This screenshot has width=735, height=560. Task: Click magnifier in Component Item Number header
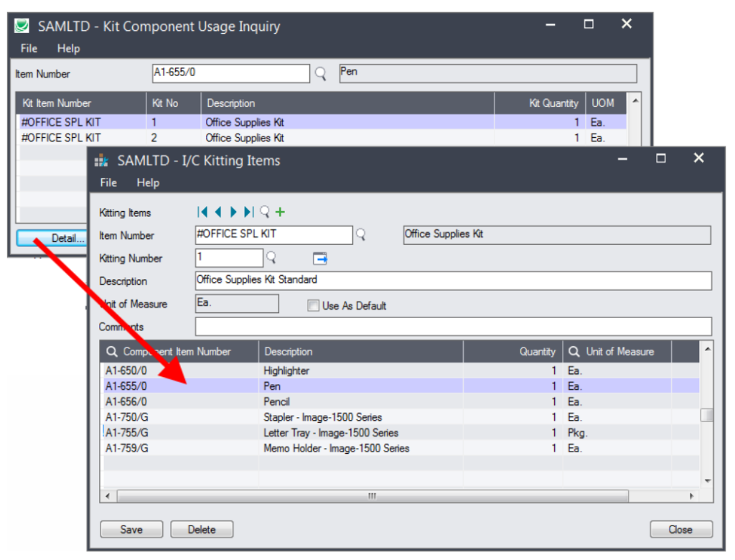click(111, 352)
